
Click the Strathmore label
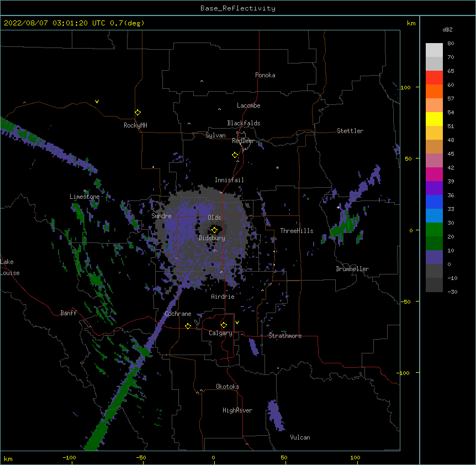(x=285, y=336)
